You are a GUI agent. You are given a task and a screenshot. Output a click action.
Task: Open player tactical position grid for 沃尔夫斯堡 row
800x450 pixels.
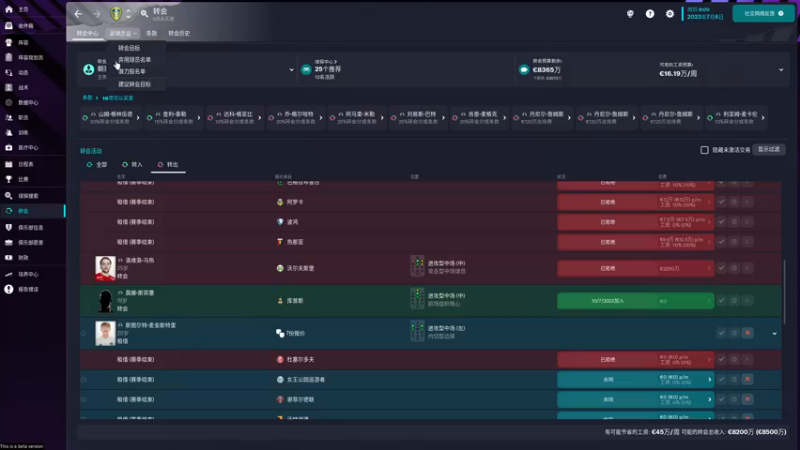click(x=417, y=266)
